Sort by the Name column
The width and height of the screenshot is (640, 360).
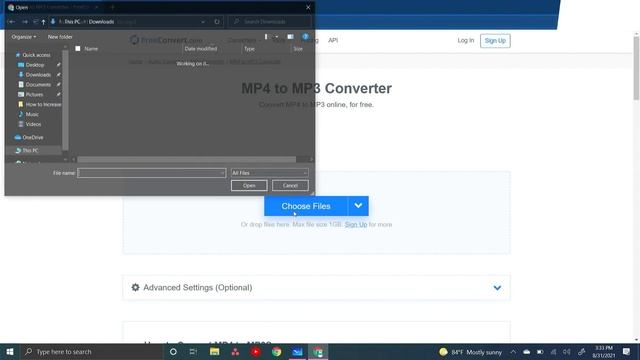pos(91,49)
